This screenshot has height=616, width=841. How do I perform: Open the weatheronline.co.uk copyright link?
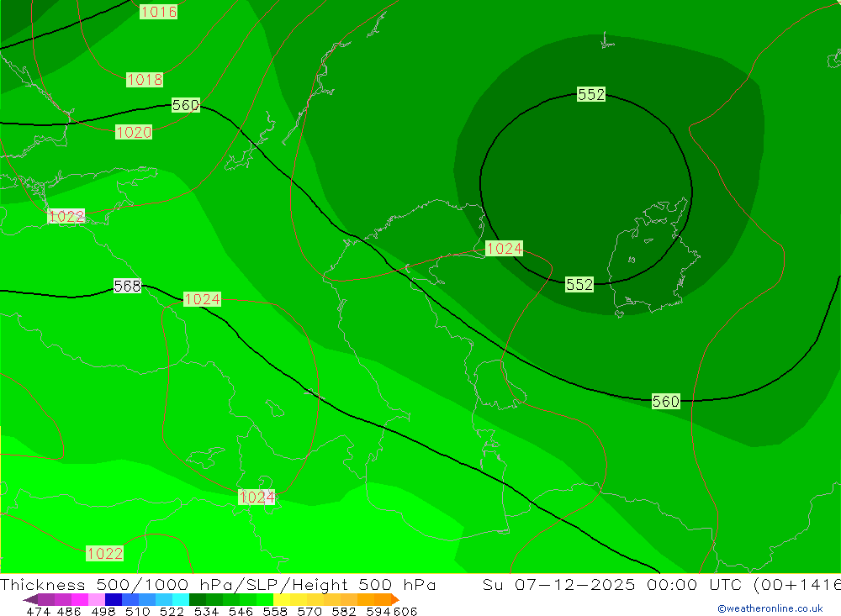tap(770, 608)
